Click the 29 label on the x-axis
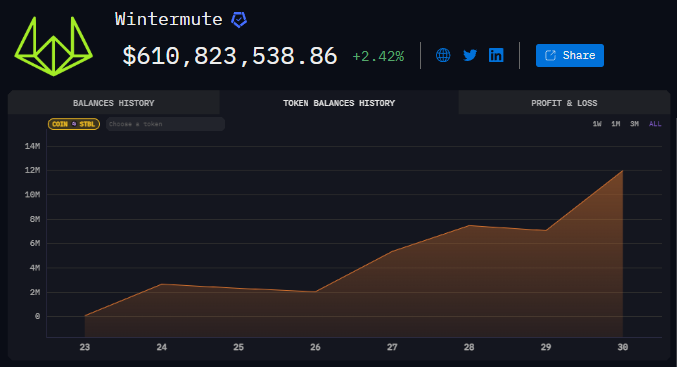 pos(546,347)
